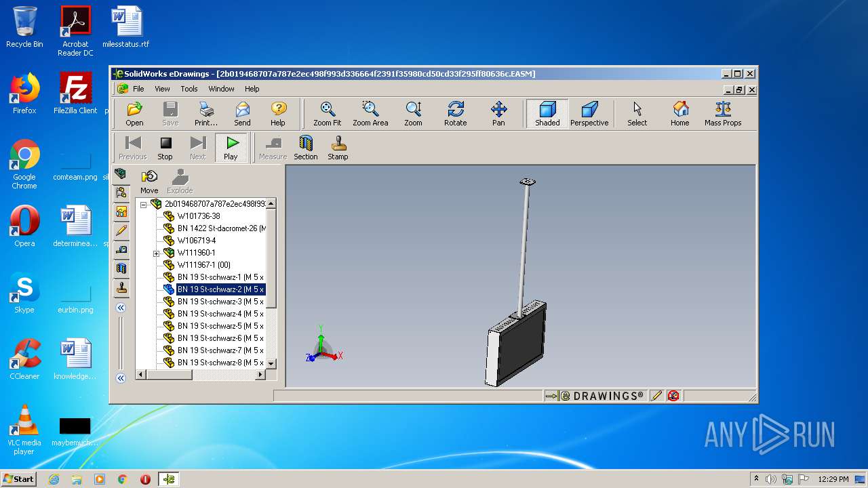Image resolution: width=868 pixels, height=488 pixels.
Task: Select BN 19 St-schwarz-1 tree item
Action: (x=220, y=277)
